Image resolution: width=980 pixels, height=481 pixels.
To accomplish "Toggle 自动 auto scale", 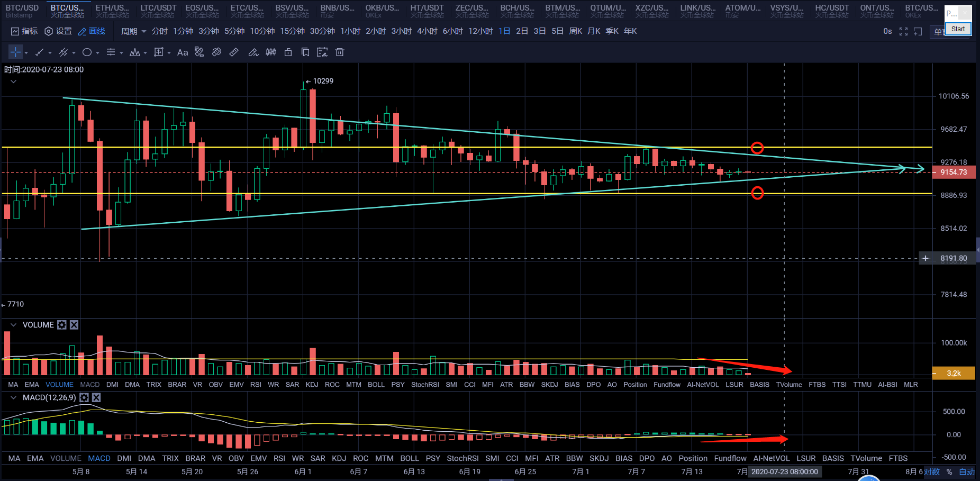I will pyautogui.click(x=967, y=471).
